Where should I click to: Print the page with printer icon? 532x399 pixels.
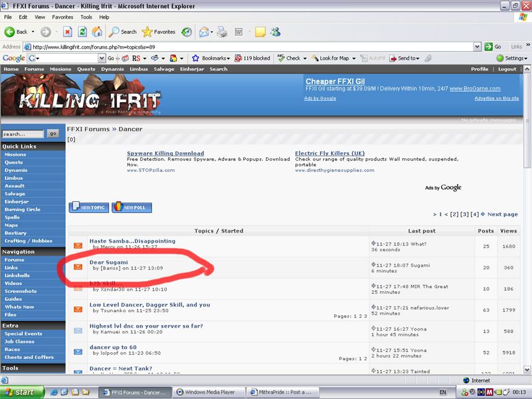tap(222, 32)
